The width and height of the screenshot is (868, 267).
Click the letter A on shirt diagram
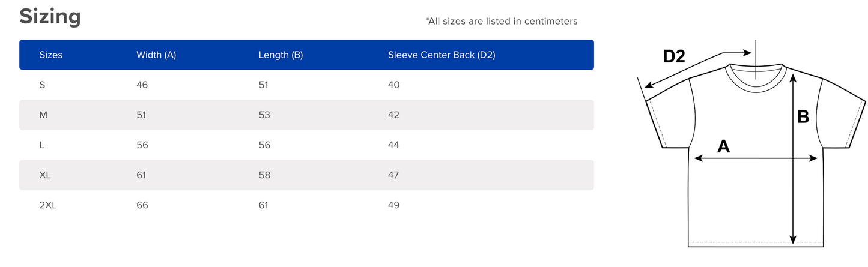[723, 146]
